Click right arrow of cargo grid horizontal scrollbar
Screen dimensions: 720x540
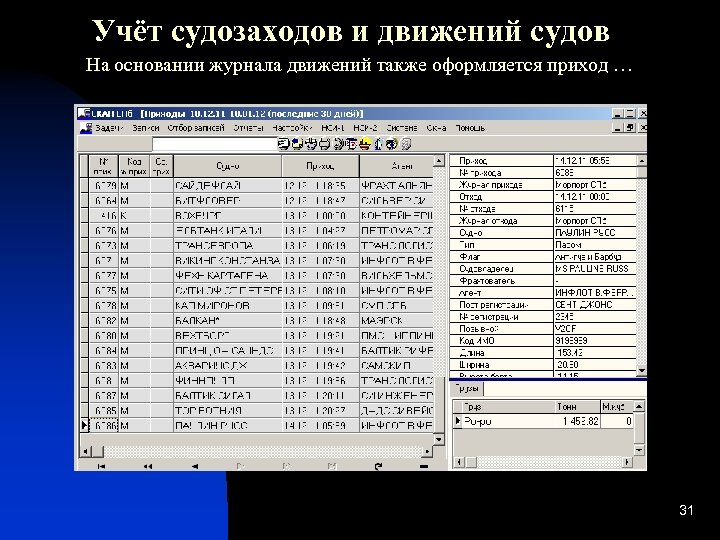627,462
